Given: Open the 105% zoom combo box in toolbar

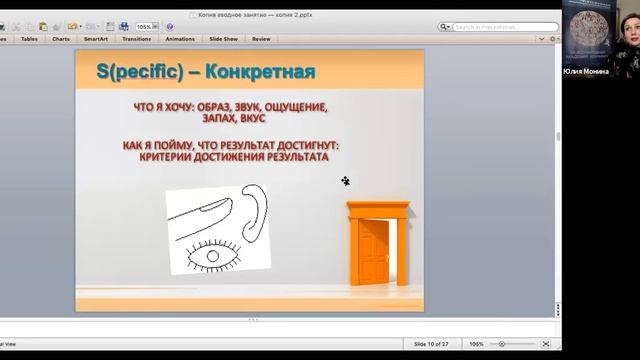Looking at the screenshot, I should 147,27.
